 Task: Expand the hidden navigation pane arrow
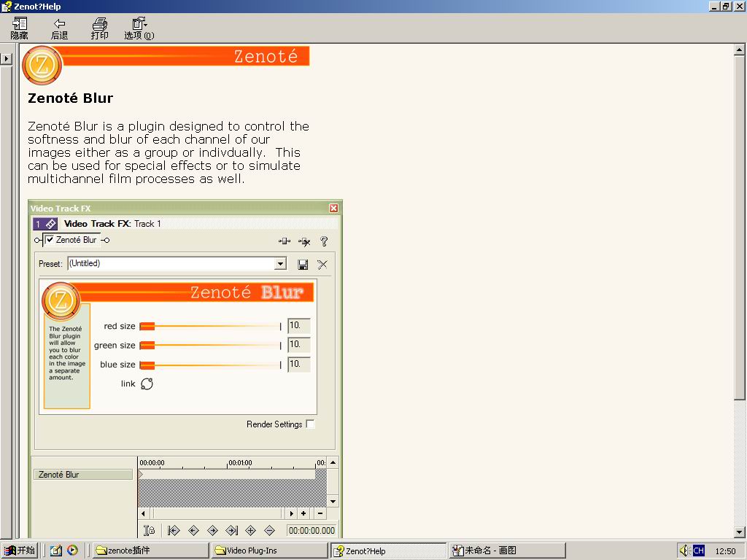click(x=6, y=58)
